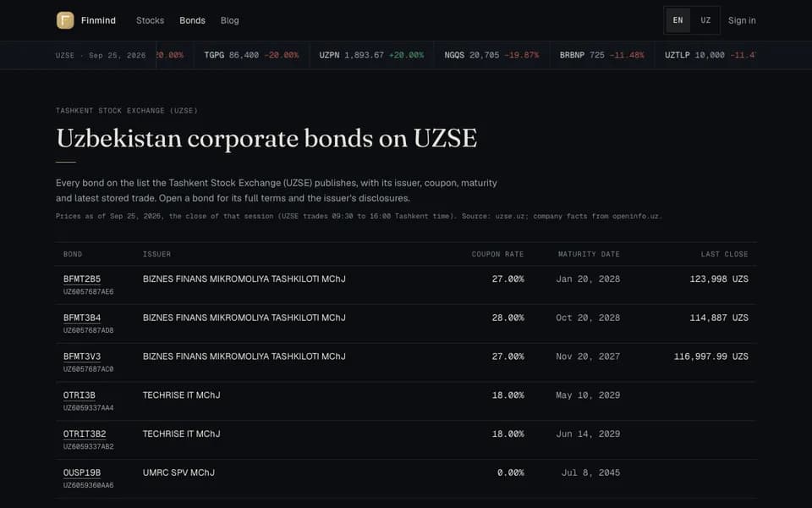Open the Blog page

coord(229,20)
